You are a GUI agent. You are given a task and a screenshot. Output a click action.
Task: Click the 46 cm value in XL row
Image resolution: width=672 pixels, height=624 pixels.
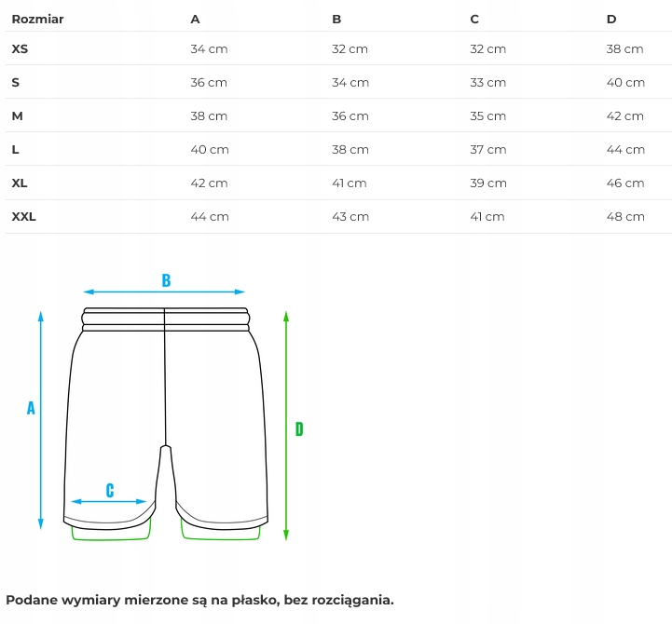[624, 183]
